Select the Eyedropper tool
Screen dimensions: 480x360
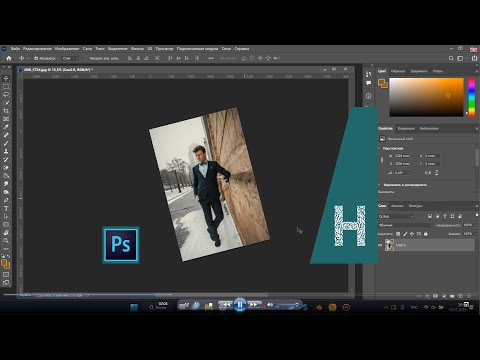click(x=6, y=127)
